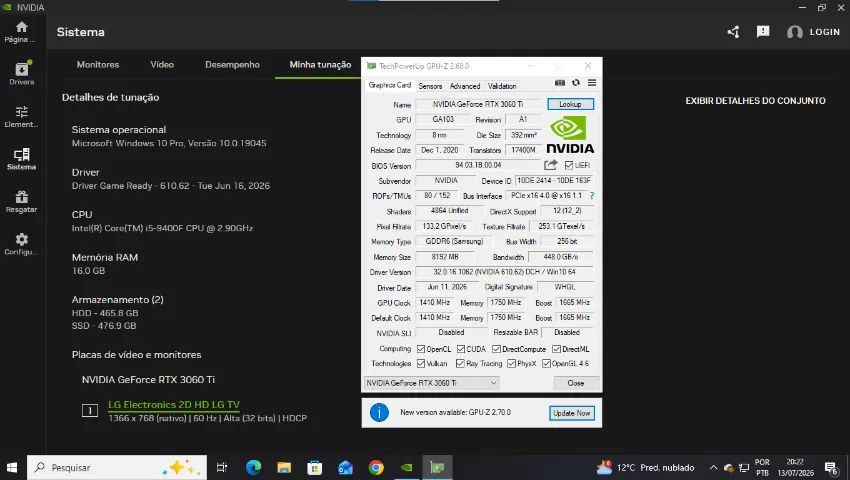This screenshot has width=850, height=480.
Task: Select the Sistema sidebar icon
Action: click(x=22, y=155)
